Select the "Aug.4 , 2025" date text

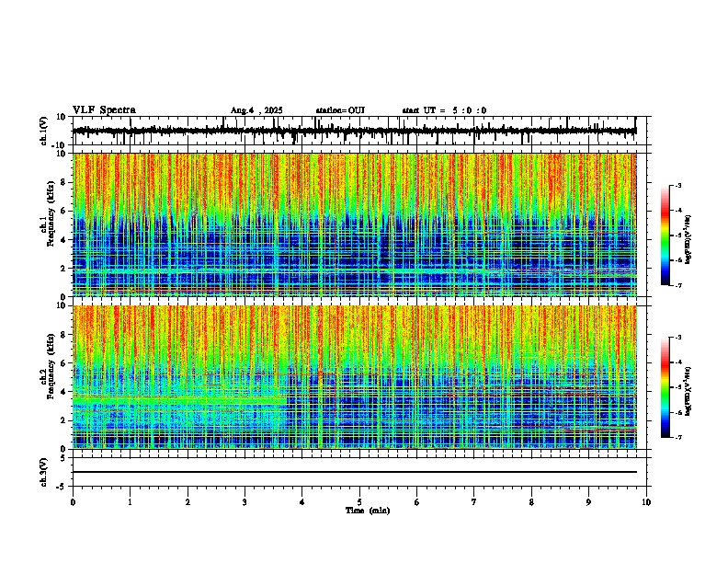click(x=256, y=110)
